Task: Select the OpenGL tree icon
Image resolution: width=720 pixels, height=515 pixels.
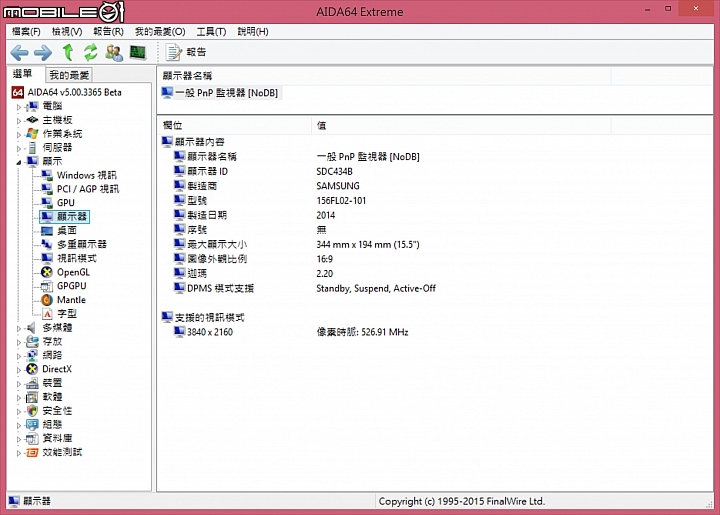Action: click(47, 272)
